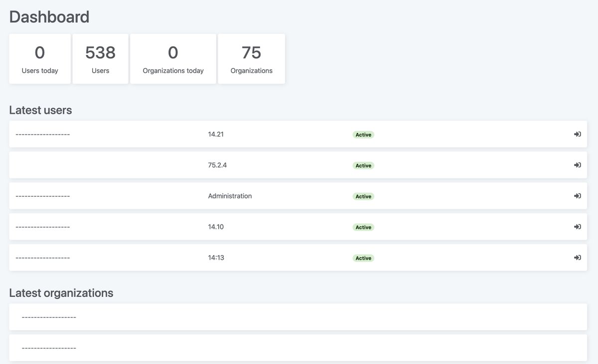
Task: Click the dashed user name beside Administration
Action: (x=43, y=196)
